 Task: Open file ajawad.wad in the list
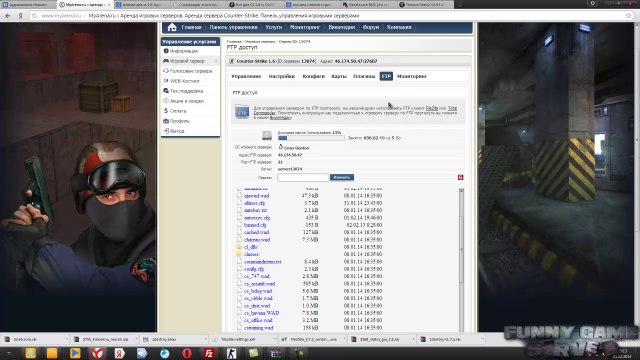(256, 196)
